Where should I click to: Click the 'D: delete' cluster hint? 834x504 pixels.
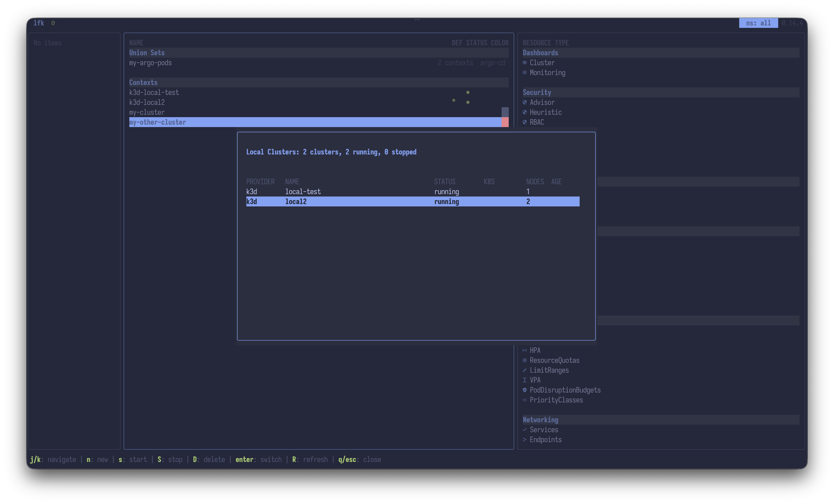209,459
